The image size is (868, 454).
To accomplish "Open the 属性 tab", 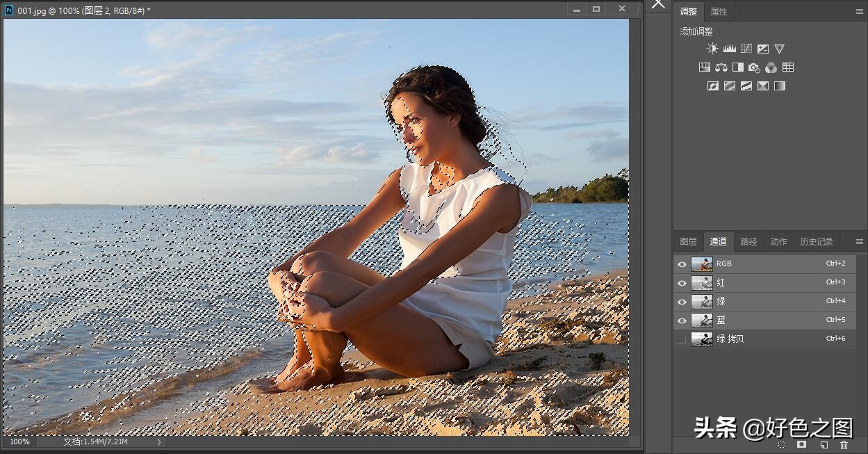I will click(719, 12).
